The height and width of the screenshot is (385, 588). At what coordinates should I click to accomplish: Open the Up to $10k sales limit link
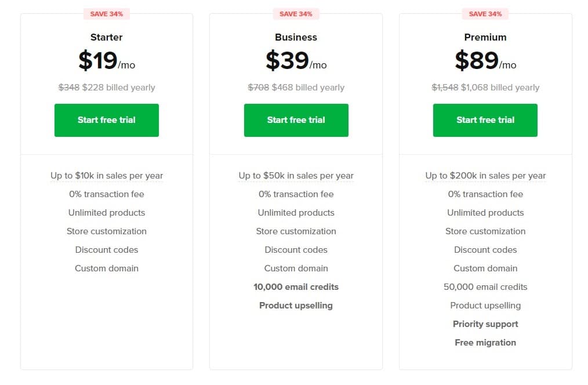[x=107, y=175]
